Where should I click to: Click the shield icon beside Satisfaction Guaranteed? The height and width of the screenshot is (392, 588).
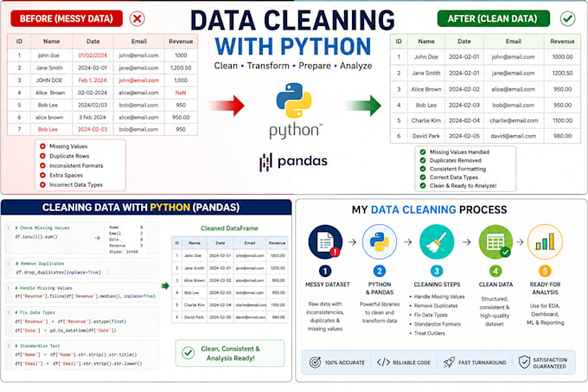click(524, 363)
